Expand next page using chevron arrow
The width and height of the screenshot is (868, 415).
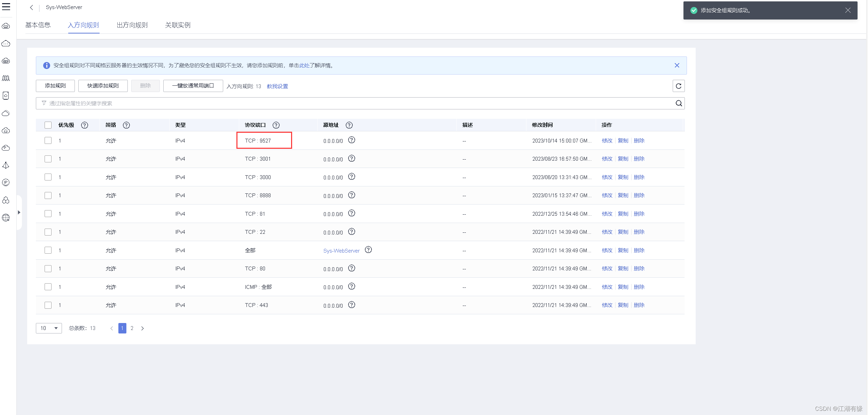click(142, 329)
